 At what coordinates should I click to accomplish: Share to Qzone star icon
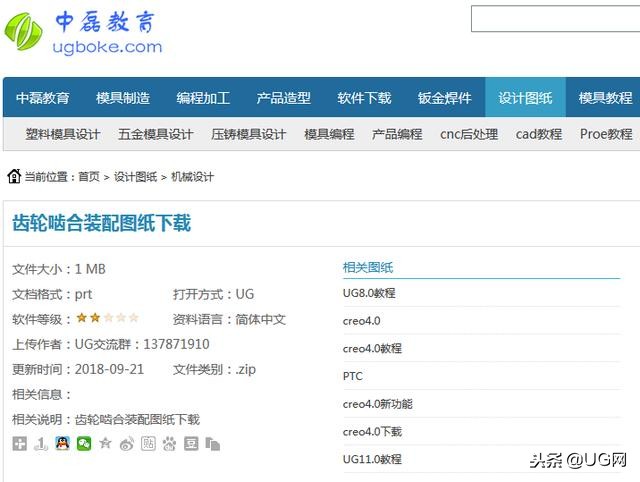[105, 443]
